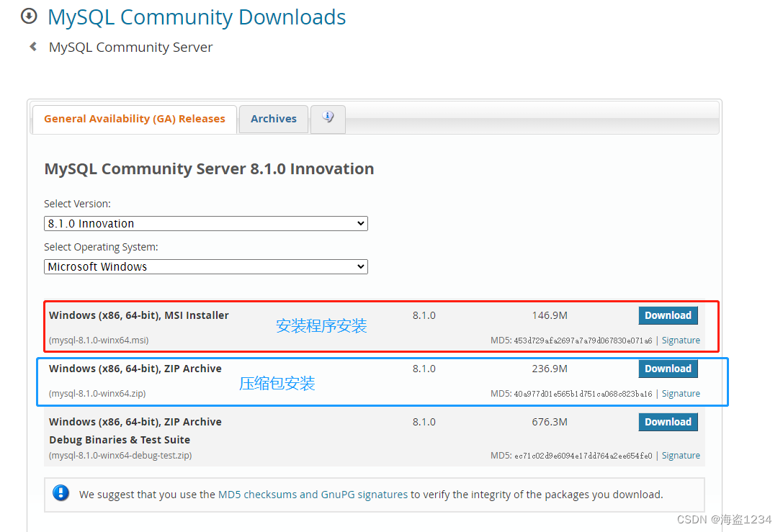The image size is (783, 532).
Task: Click the 676.3M file size value
Action: [550, 422]
